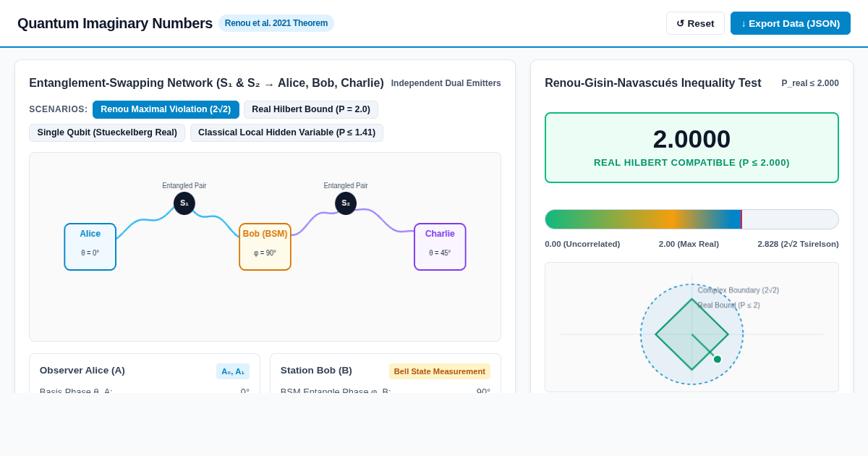
Task: Click the Real Bound (P ≤ 2) chart label
Action: click(x=729, y=305)
